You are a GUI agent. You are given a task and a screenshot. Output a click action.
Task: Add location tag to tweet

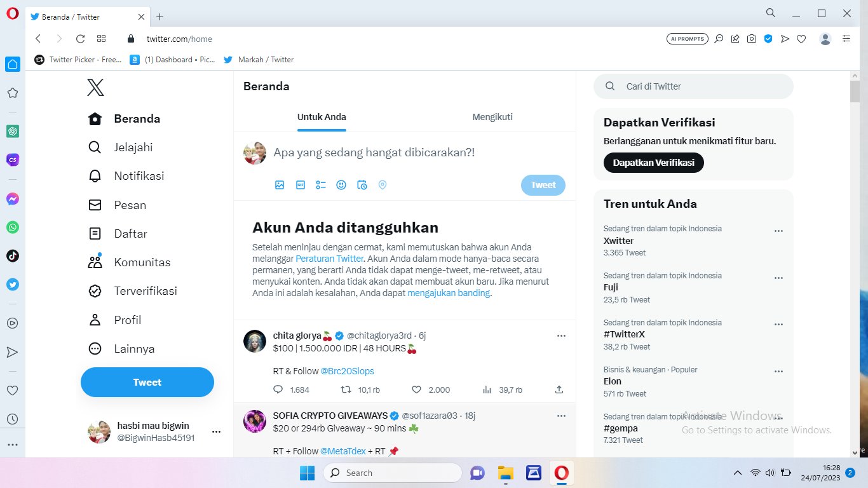tap(383, 185)
